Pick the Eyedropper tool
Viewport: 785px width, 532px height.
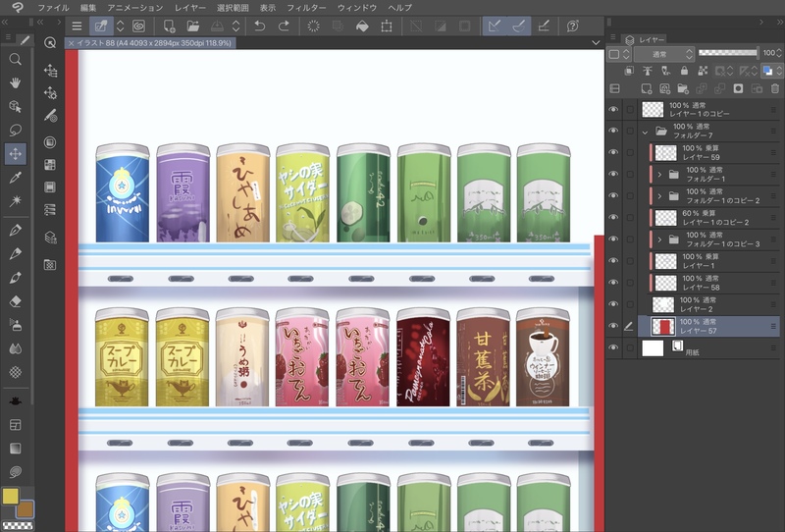tap(16, 178)
